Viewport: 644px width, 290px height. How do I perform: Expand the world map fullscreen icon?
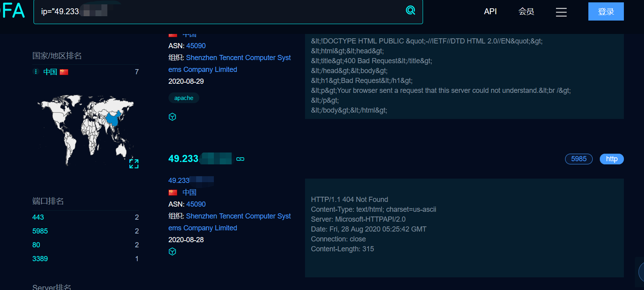(134, 164)
